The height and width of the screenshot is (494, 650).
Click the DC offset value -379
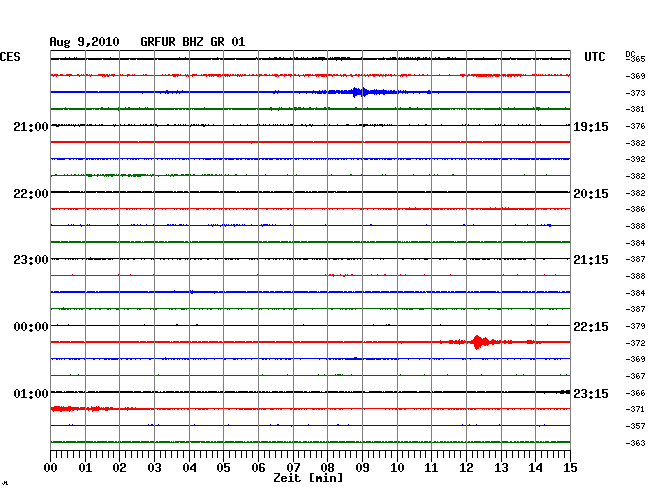(x=635, y=326)
